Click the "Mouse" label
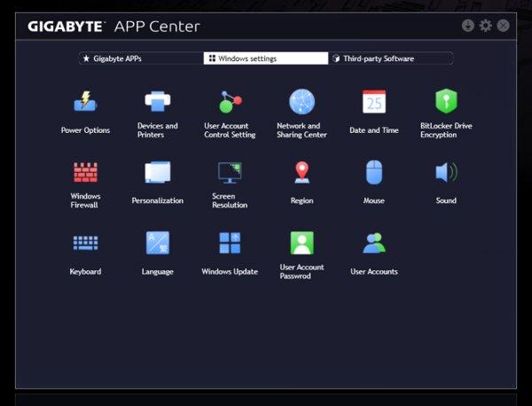The image size is (532, 406). (374, 201)
